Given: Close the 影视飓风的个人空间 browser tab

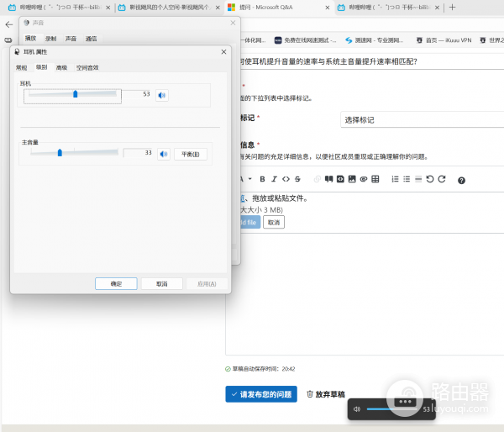Looking at the screenshot, I should (x=218, y=8).
